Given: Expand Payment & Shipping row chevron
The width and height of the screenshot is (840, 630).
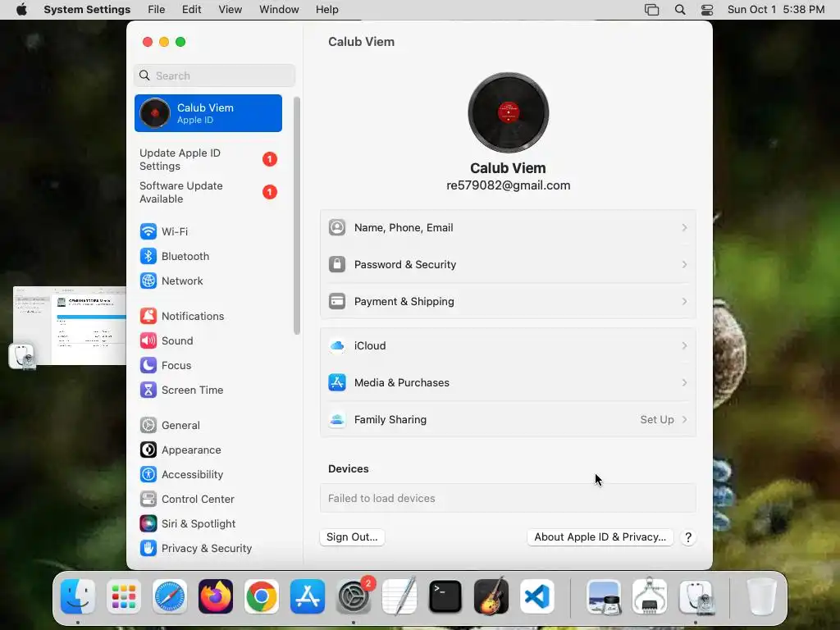Looking at the screenshot, I should [685, 302].
